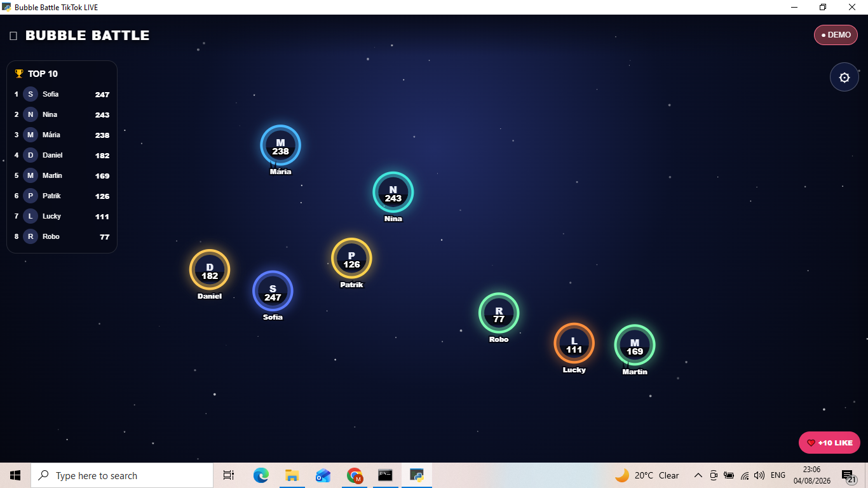Focus the taskbar search box
This screenshot has width=868, height=488.
pyautogui.click(x=122, y=475)
